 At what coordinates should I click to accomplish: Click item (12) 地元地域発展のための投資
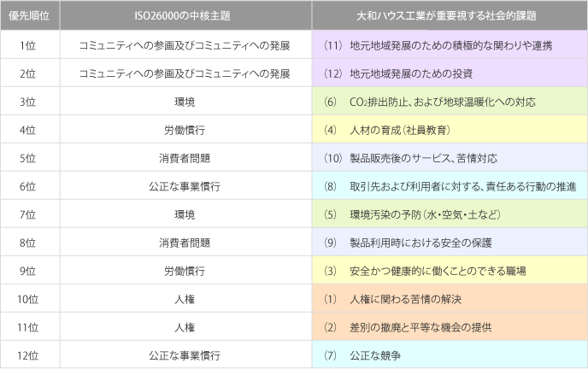click(399, 73)
